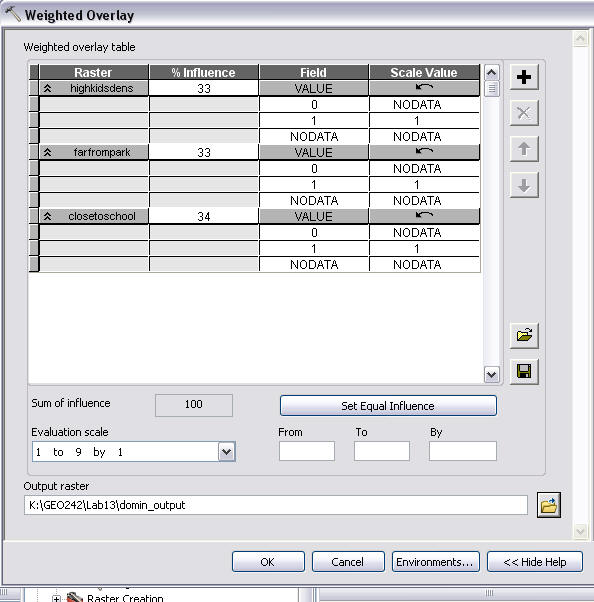Collapse the closetoschool raster group
Image resolution: width=594 pixels, height=602 pixels.
coord(48,216)
